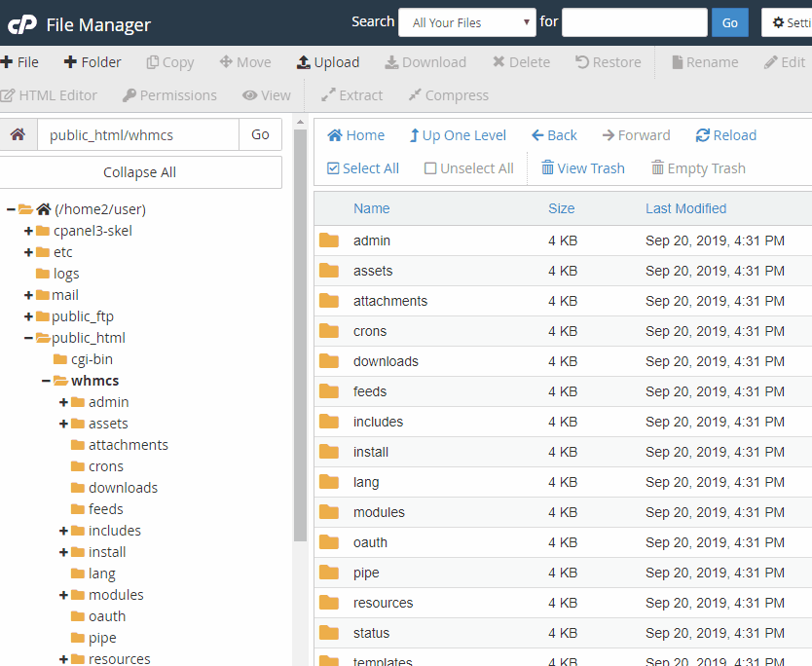This screenshot has height=666, width=812.
Task: Navigate Forward in file list
Action: pos(636,135)
